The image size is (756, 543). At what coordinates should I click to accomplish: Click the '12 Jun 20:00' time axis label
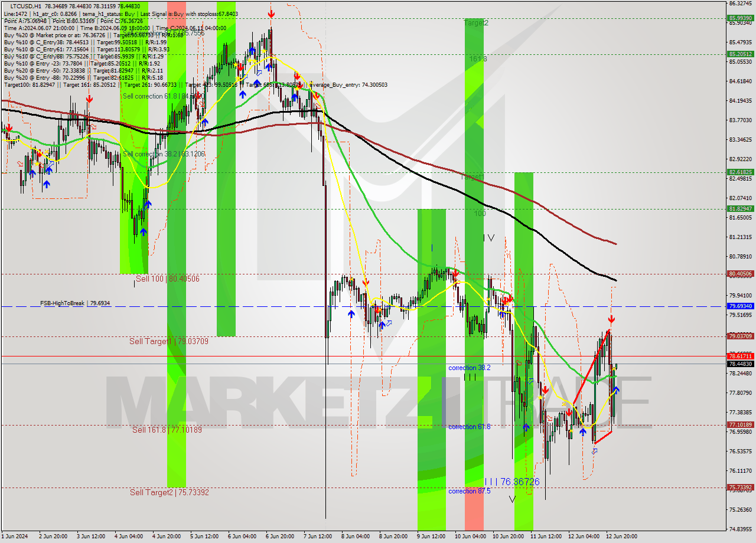click(621, 537)
